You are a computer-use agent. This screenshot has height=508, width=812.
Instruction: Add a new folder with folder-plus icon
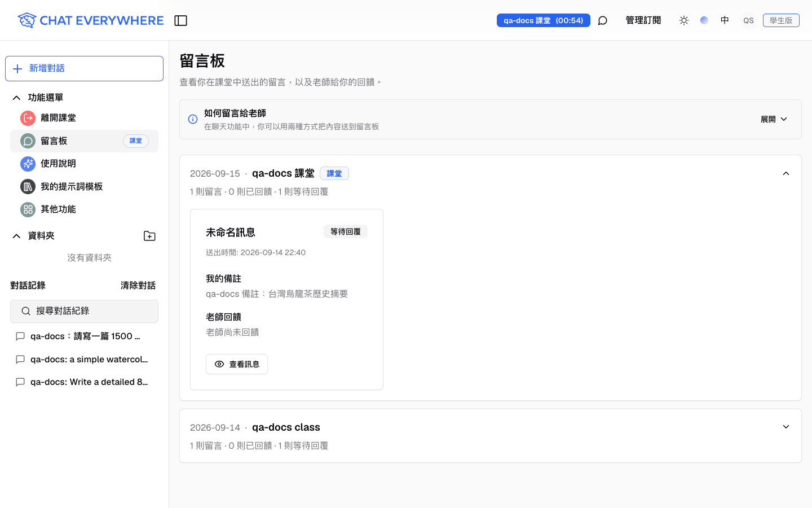(x=149, y=236)
